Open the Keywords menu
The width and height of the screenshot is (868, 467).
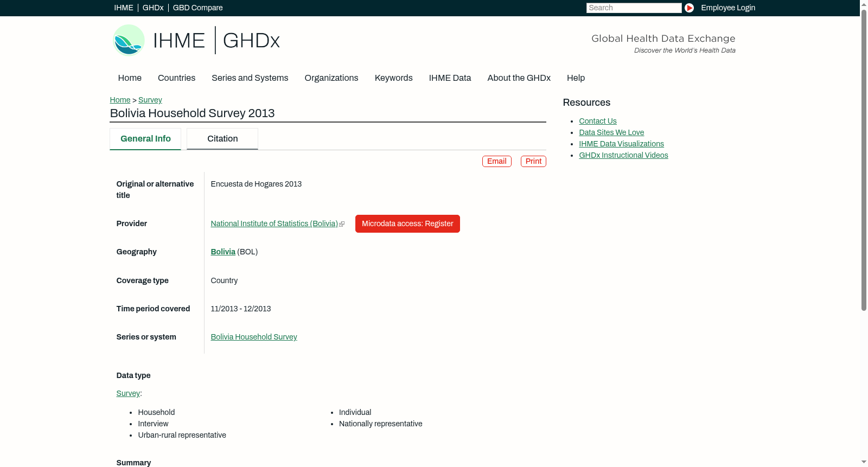point(394,78)
